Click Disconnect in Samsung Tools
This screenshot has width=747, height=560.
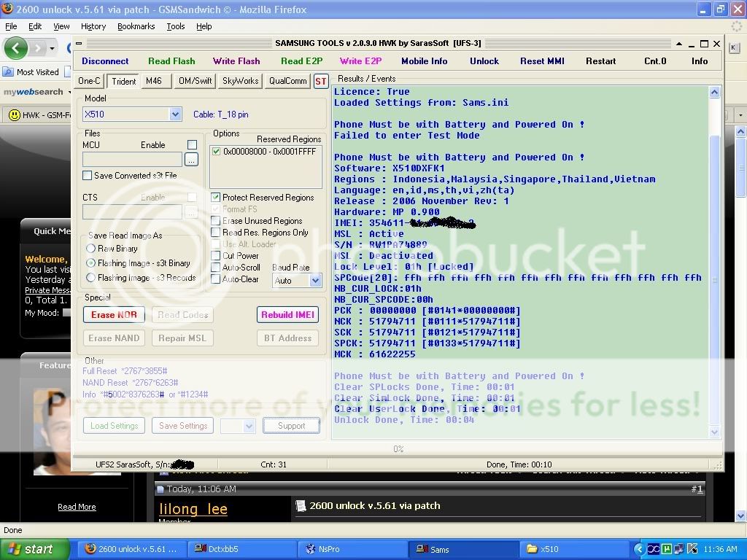105,61
